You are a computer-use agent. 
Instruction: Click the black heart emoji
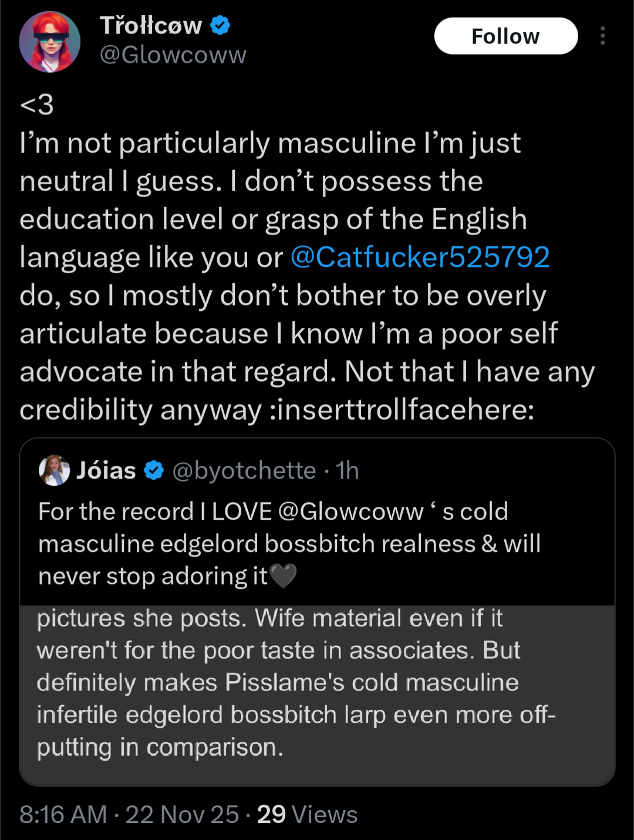(283, 576)
